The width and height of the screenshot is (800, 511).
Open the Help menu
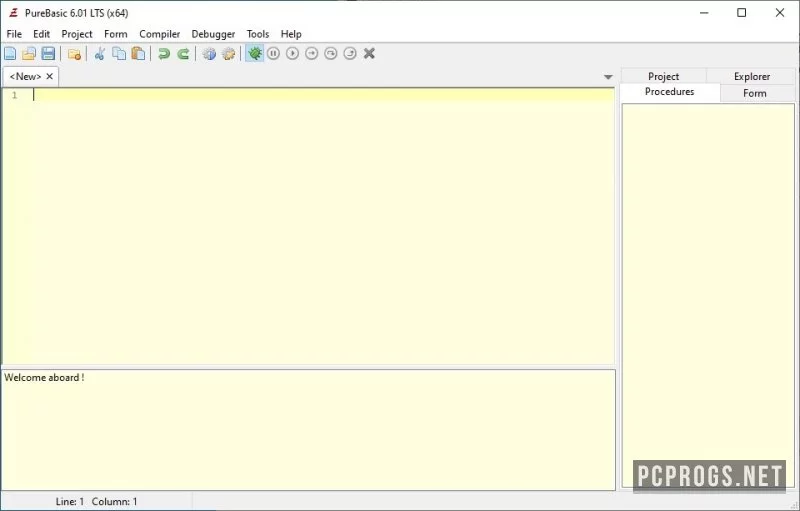click(291, 34)
